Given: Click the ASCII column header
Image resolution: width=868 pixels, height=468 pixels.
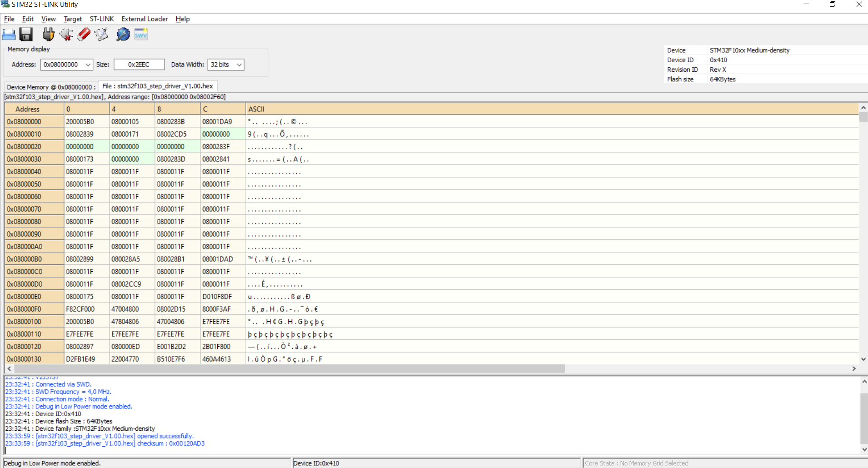Looking at the screenshot, I should coord(552,109).
